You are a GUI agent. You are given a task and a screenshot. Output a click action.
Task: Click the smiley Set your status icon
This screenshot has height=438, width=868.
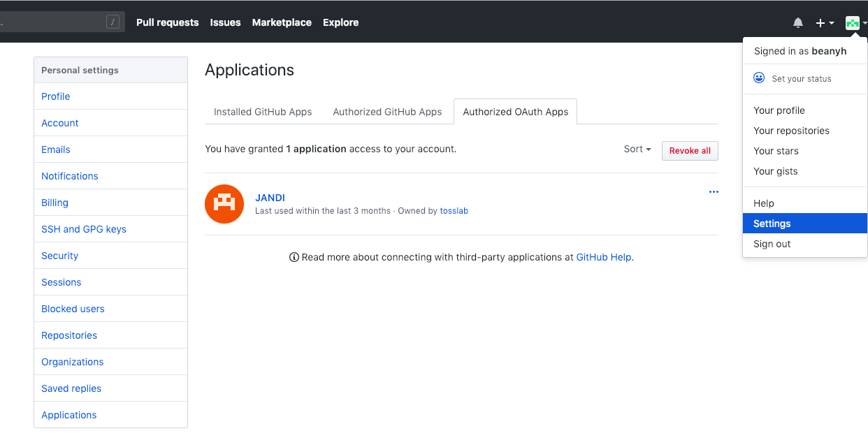(x=759, y=78)
